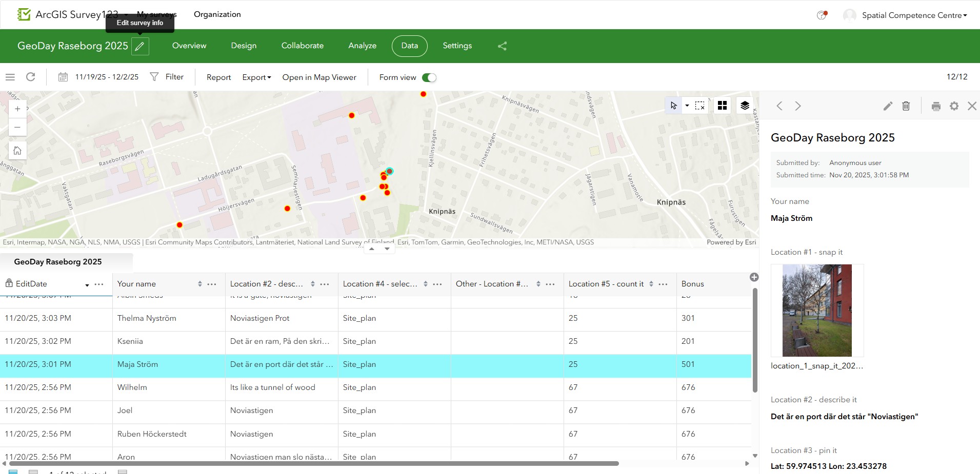
Task: Click the pencil icon to edit survey info
Action: click(x=140, y=46)
